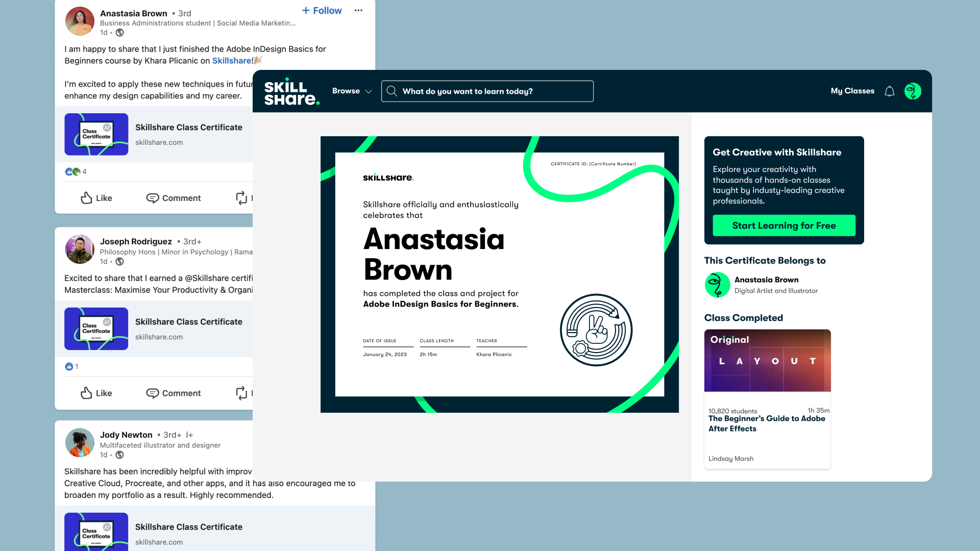Follow Anastasia Brown on LinkedIn post
The width and height of the screenshot is (980, 551).
322,11
